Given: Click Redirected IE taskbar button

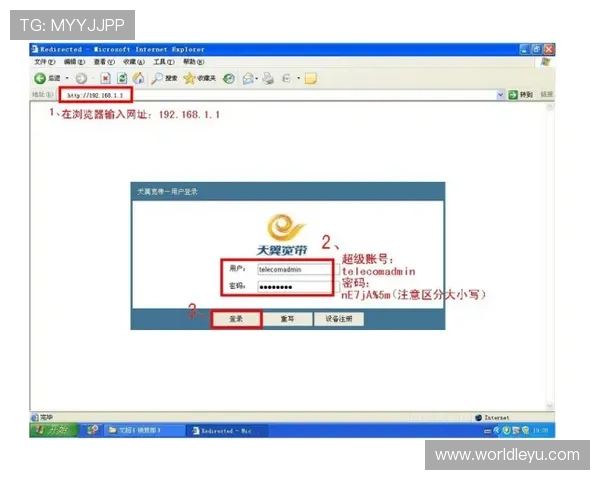Looking at the screenshot, I should click(x=227, y=431).
